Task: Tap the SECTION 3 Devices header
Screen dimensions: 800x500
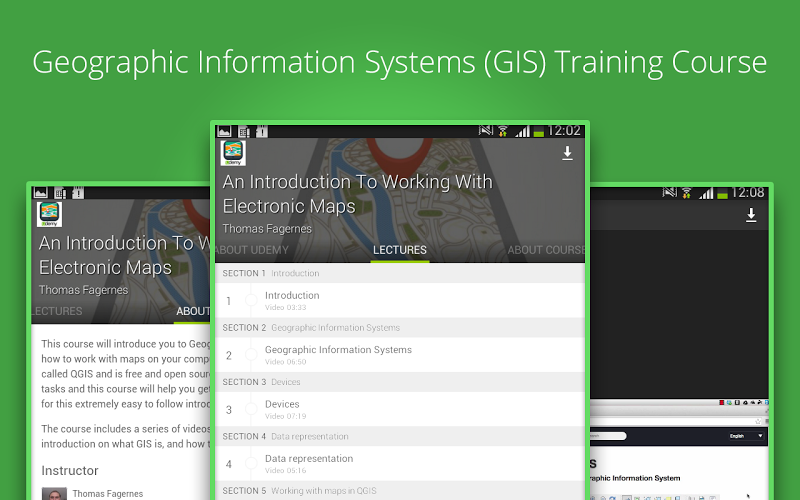Action: 400,382
